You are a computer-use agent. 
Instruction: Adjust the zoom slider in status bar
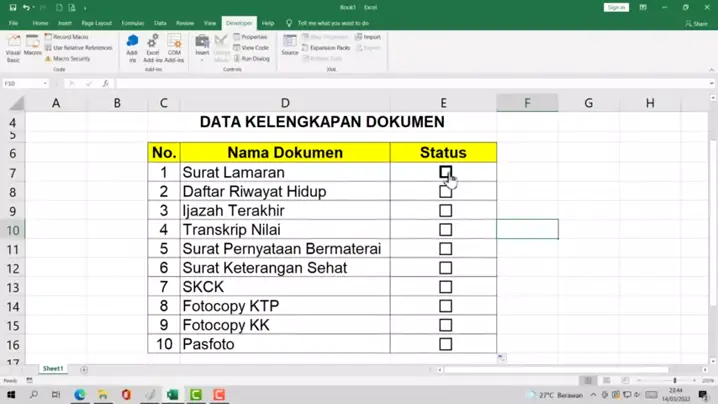click(675, 381)
